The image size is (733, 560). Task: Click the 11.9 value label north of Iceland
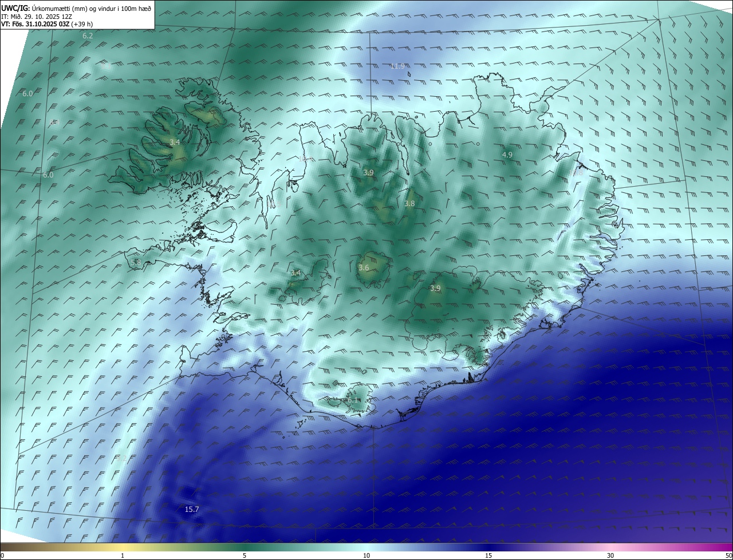click(x=397, y=66)
